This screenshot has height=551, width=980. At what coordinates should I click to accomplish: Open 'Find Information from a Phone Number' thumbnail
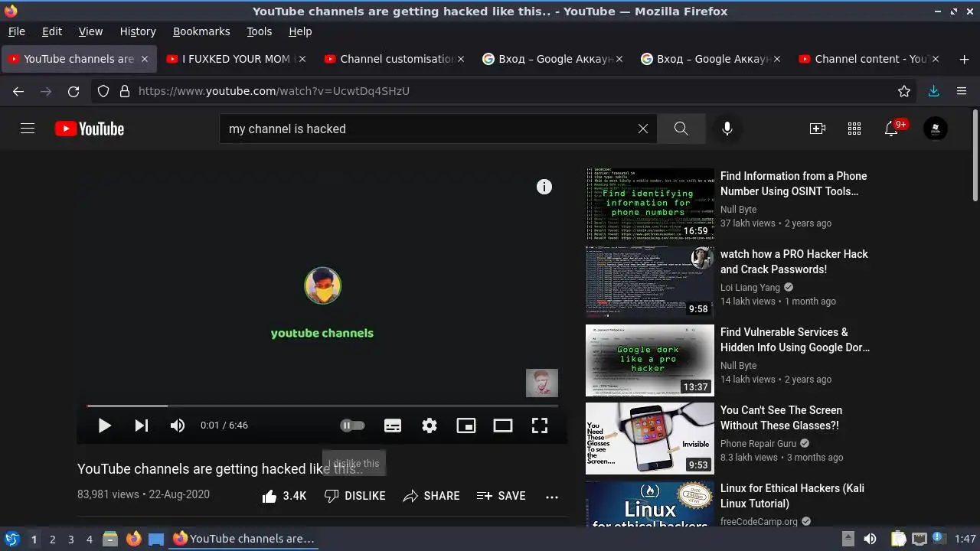pos(649,204)
